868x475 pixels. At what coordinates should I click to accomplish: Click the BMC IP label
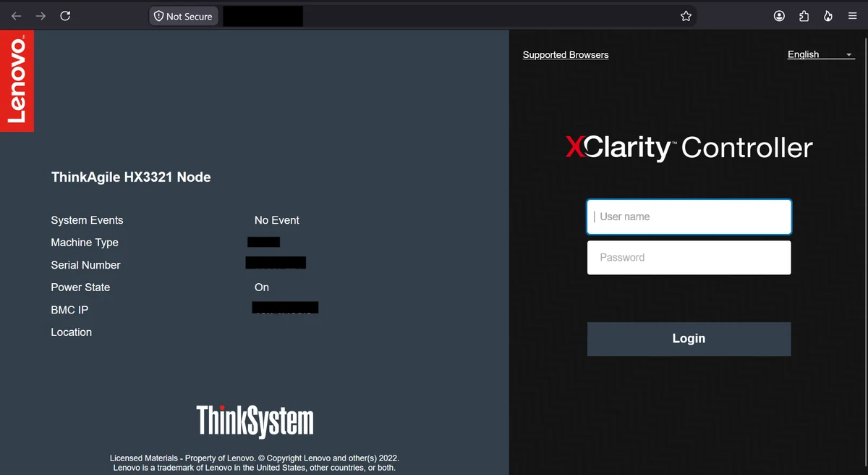pyautogui.click(x=69, y=310)
